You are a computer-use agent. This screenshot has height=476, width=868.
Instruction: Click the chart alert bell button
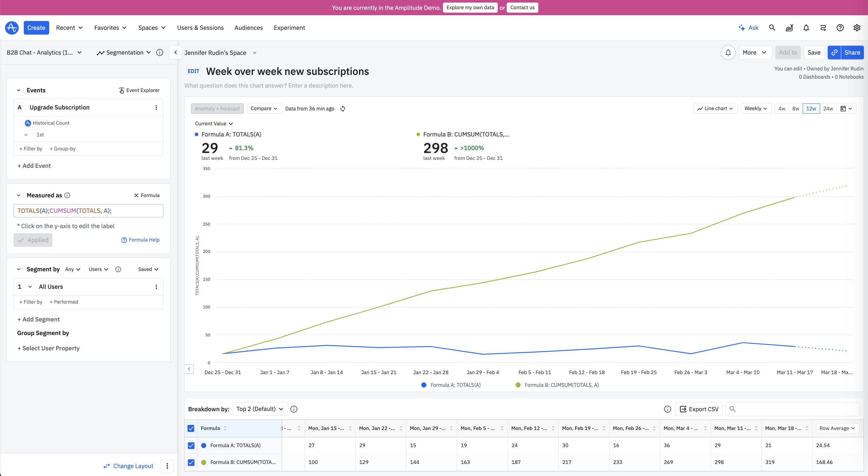tap(728, 53)
